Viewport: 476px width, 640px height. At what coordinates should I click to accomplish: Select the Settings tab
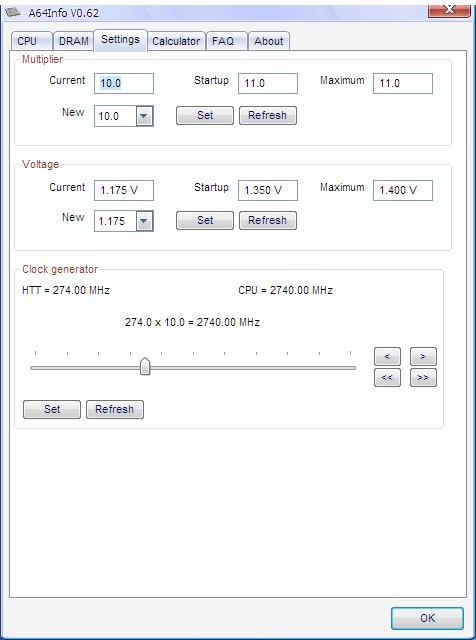click(120, 40)
